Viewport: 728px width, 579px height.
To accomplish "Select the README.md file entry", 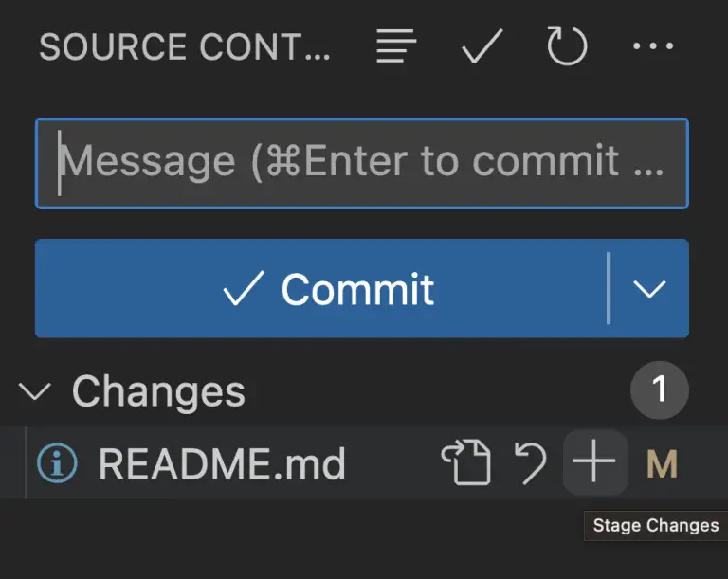I will [x=222, y=463].
